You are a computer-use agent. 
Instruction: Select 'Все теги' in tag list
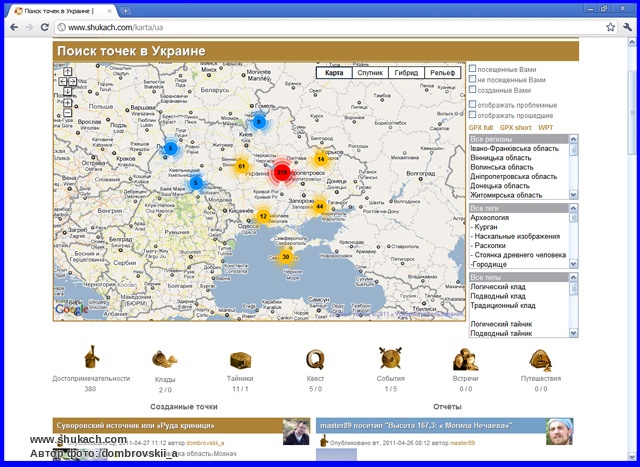(x=519, y=208)
